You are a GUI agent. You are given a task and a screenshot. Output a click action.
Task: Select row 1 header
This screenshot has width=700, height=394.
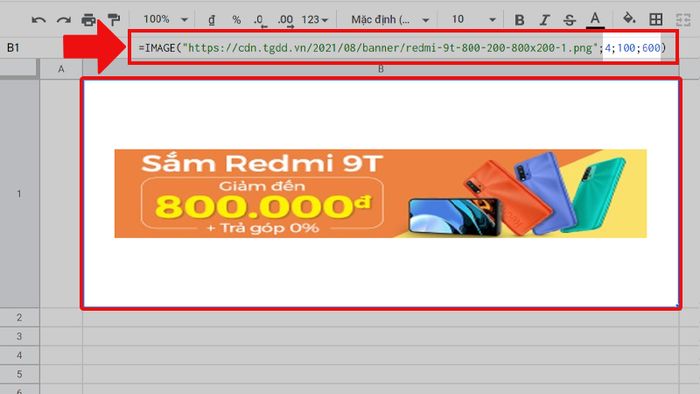(19, 194)
